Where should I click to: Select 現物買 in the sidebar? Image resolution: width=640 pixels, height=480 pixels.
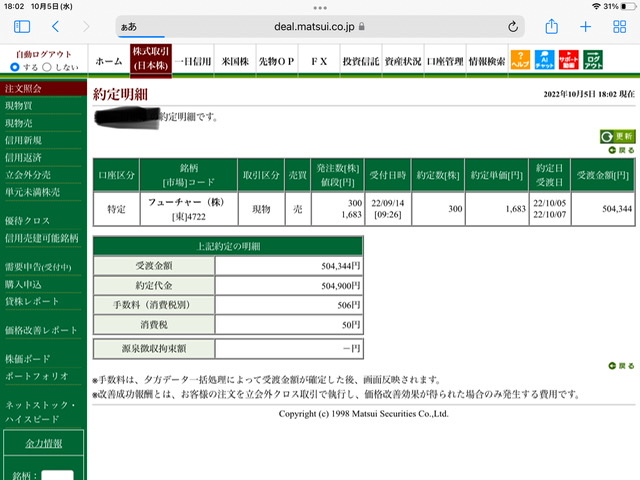click(19, 106)
